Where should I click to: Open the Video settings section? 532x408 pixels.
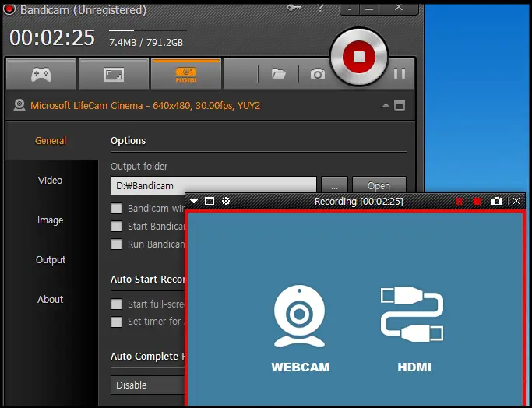pyautogui.click(x=50, y=180)
